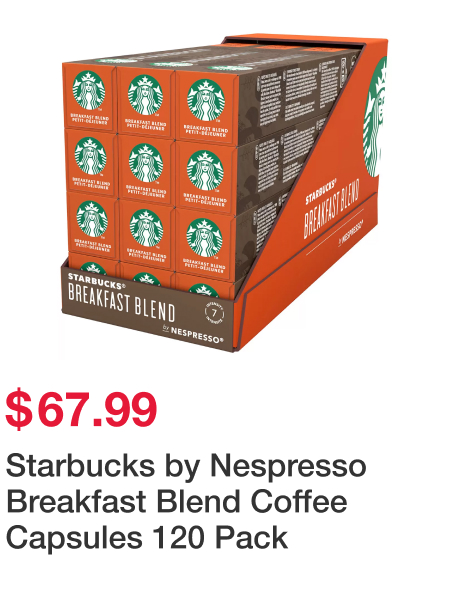Open the Starbucks by Nespresso title link

tap(186, 502)
